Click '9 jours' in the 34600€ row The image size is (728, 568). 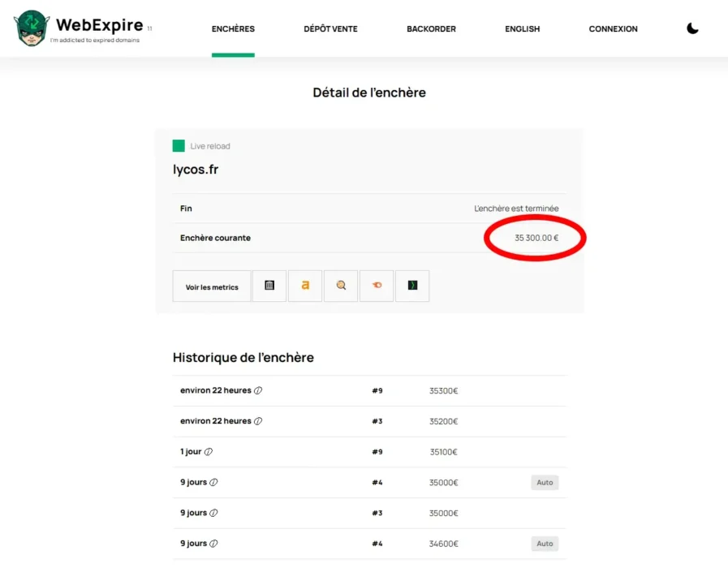coord(194,544)
